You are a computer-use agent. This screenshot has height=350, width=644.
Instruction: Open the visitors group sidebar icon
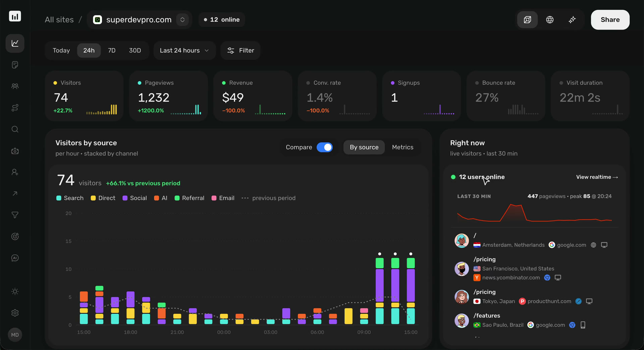click(x=15, y=86)
